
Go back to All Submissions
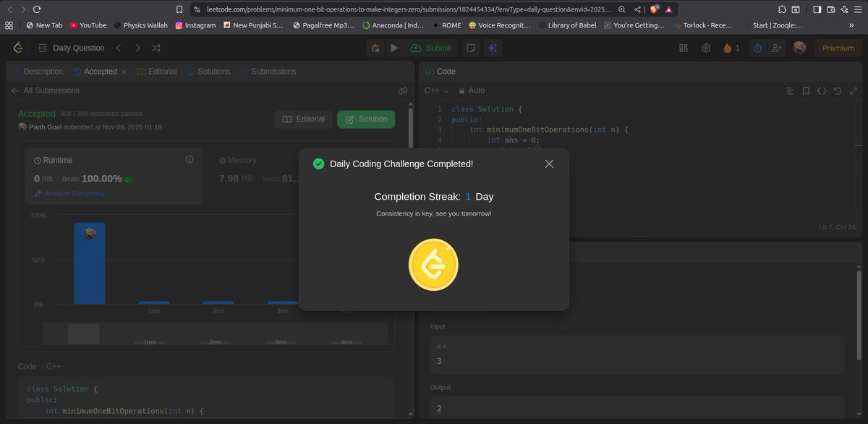click(45, 90)
